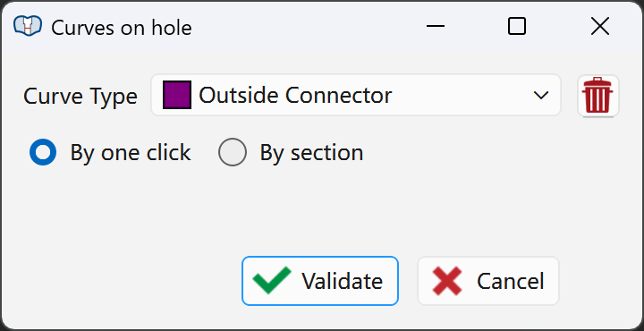This screenshot has width=644, height=331.
Task: Close the dialog with the title bar X
Action: click(x=599, y=26)
